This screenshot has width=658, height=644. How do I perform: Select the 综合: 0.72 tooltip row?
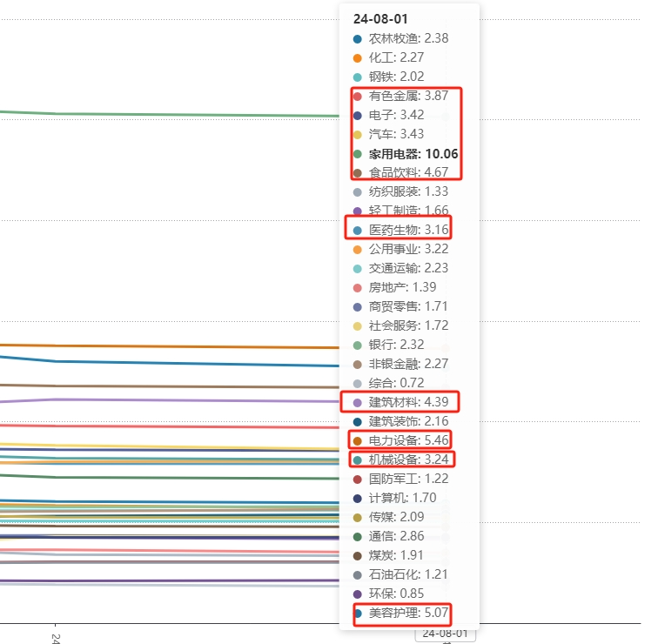tap(388, 383)
